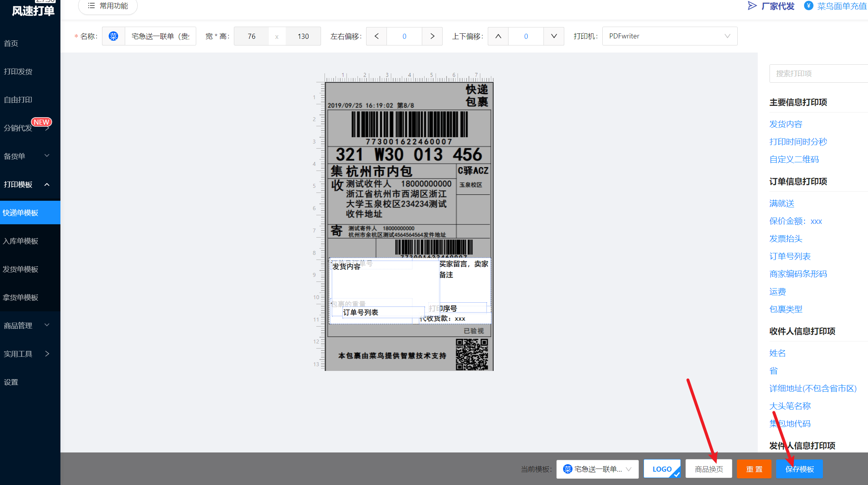Add the 包裹类型 print item

coord(786,309)
